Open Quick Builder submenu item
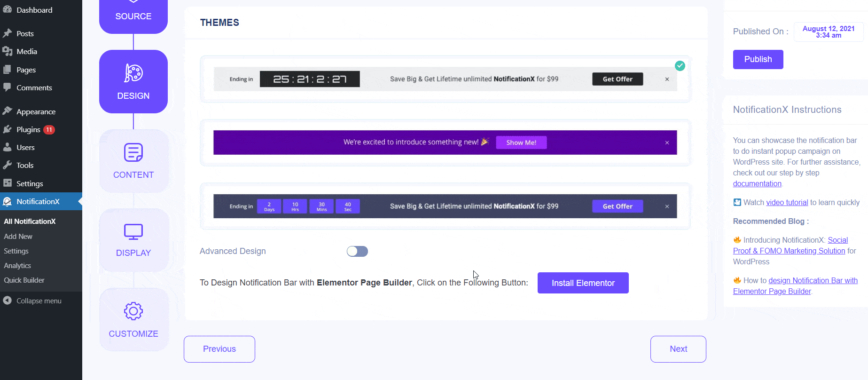This screenshot has height=380, width=868. 24,280
